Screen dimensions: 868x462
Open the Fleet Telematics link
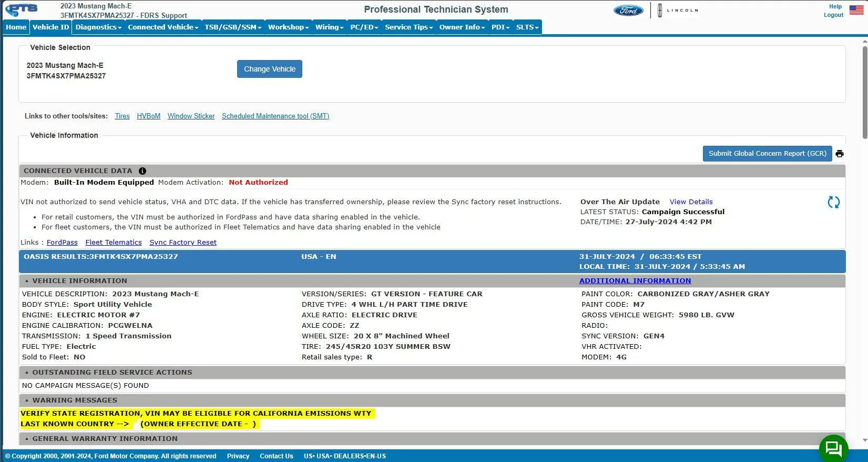click(x=114, y=243)
